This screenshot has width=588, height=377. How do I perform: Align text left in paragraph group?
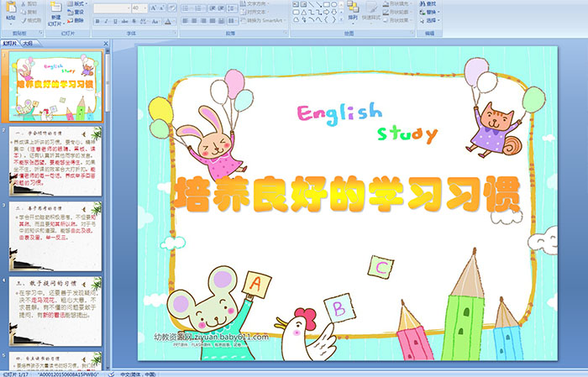pos(185,21)
